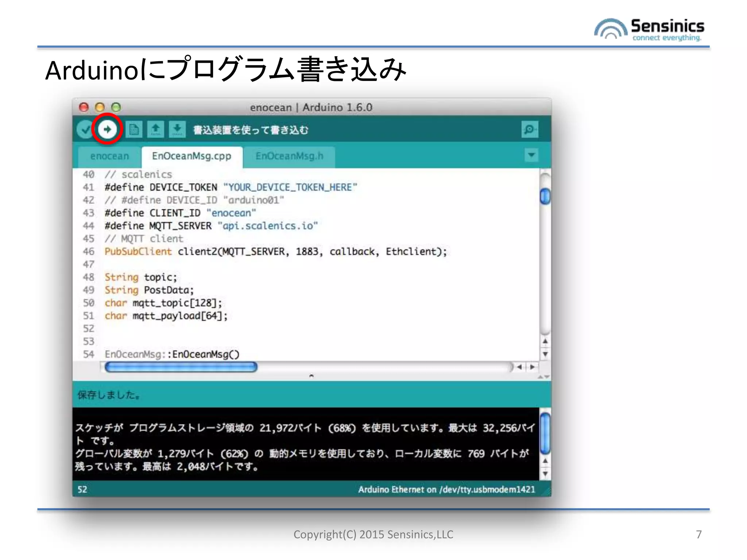The width and height of the screenshot is (747, 560).
Task: Switch to the enocean tab
Action: coord(109,156)
